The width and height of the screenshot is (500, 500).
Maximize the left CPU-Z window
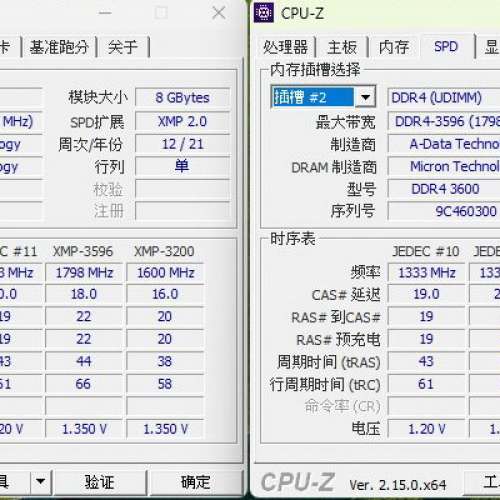161,13
